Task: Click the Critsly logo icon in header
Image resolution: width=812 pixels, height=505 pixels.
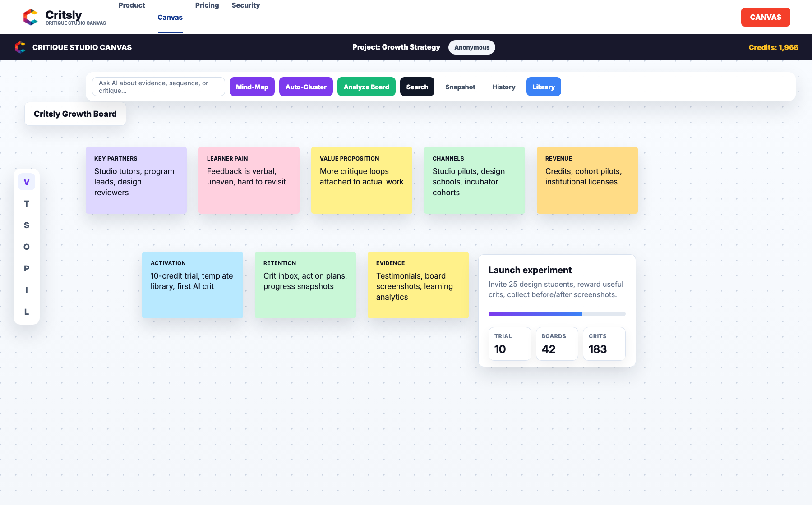Action: (x=31, y=17)
